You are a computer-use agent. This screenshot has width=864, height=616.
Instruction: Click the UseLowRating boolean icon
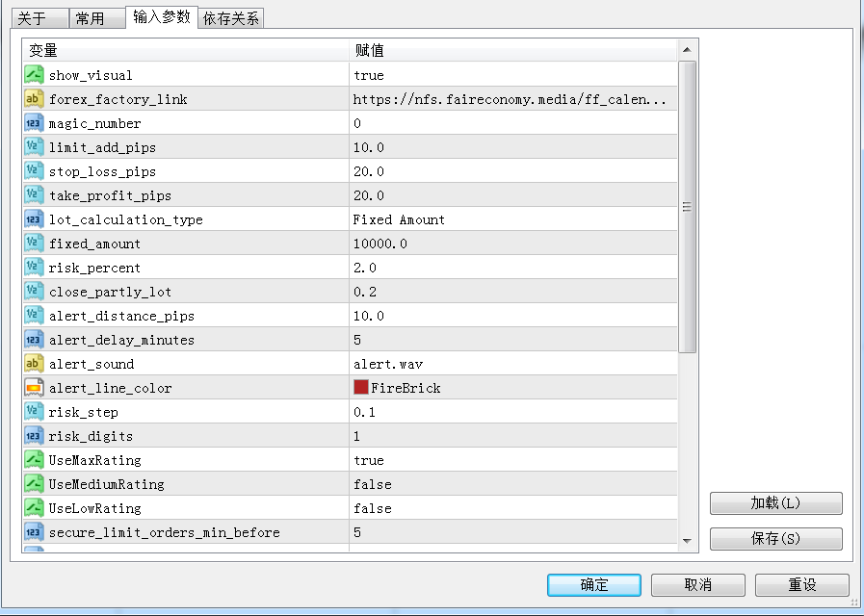tap(34, 508)
